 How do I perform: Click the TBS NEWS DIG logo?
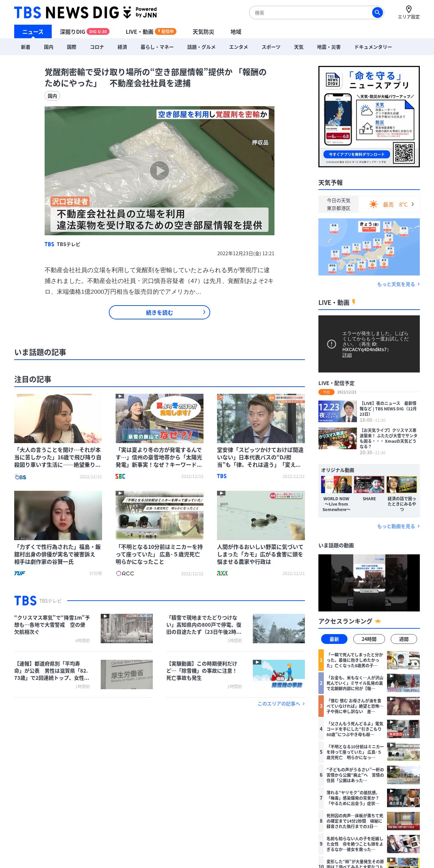pos(86,13)
